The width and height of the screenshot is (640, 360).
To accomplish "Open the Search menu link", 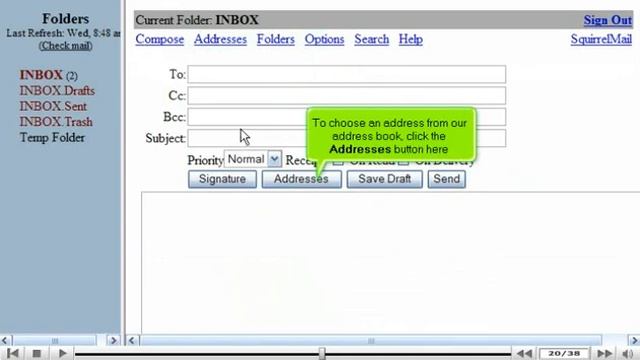I will [x=371, y=39].
